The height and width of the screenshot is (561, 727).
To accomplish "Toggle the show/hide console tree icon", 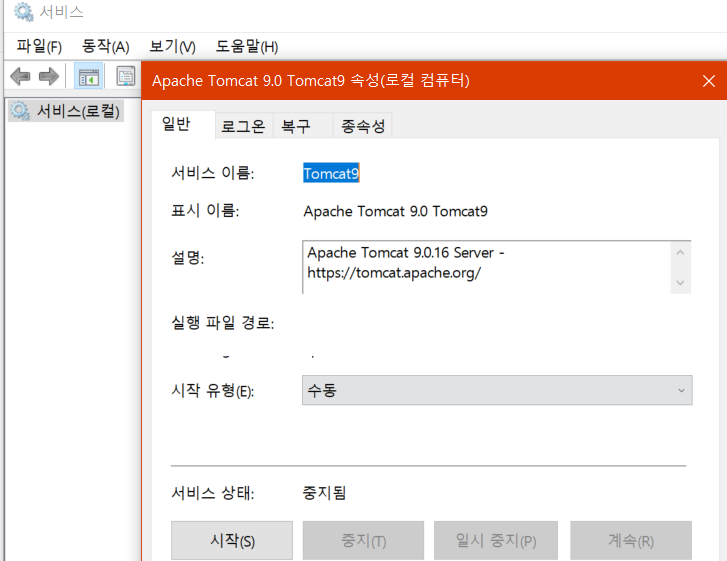I will [89, 76].
